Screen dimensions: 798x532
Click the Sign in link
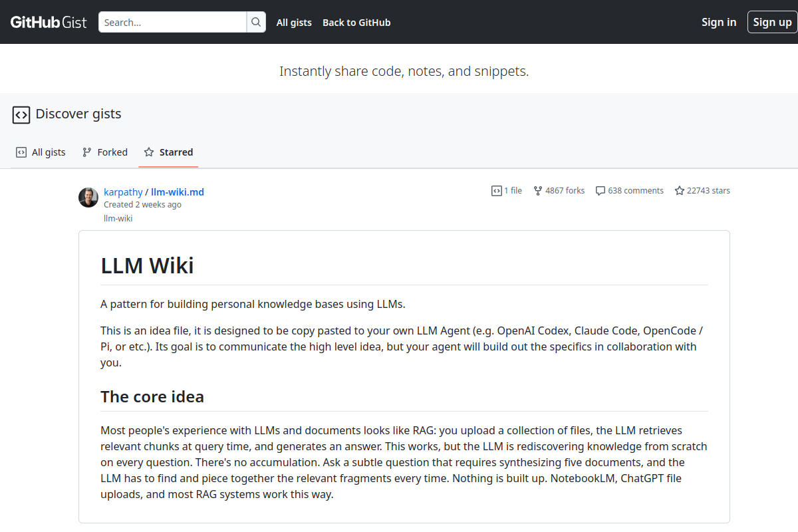click(719, 22)
